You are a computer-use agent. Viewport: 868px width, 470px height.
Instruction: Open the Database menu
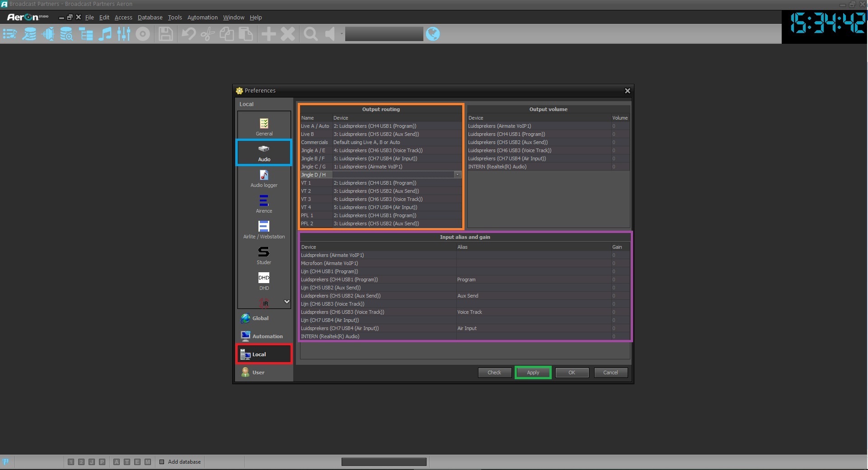[x=150, y=18]
